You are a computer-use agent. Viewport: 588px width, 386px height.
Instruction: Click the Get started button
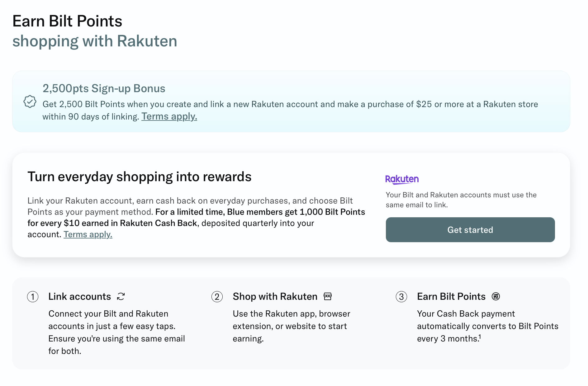[470, 230]
